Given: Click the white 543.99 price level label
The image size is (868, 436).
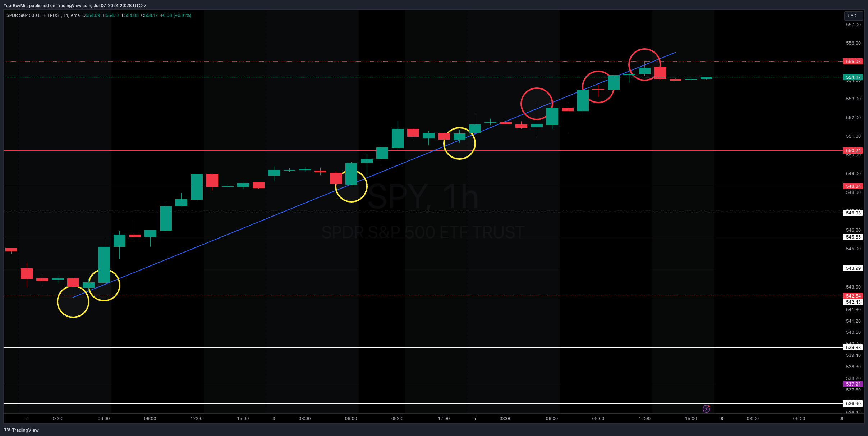Looking at the screenshot, I should pyautogui.click(x=853, y=268).
